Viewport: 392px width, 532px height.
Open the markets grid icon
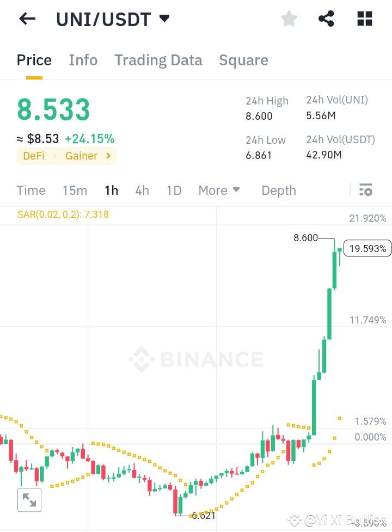pos(364,19)
